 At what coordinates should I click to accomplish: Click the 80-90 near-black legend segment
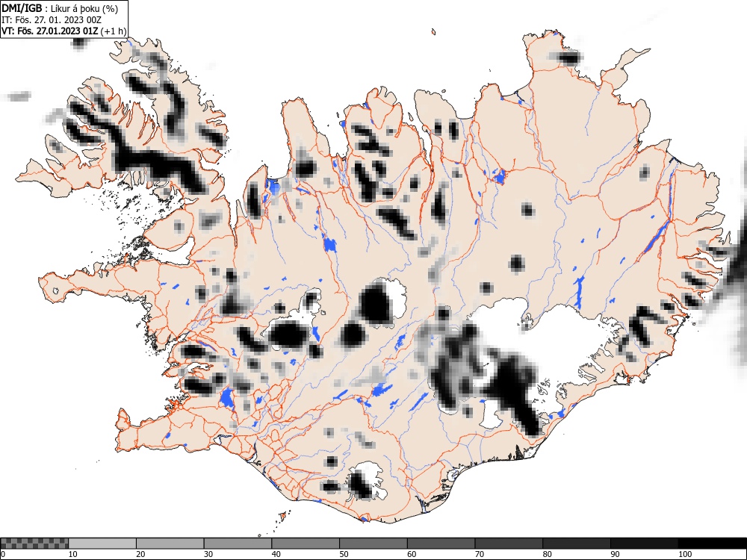point(576,544)
